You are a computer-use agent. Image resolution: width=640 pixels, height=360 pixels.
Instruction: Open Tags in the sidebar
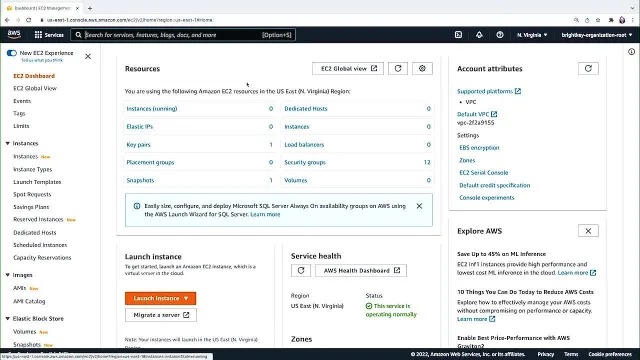point(19,113)
